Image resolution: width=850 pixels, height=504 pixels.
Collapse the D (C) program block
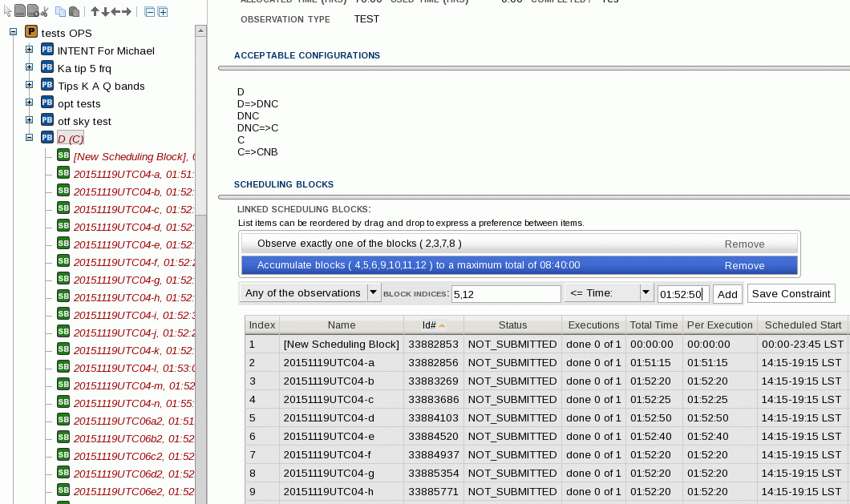30,138
